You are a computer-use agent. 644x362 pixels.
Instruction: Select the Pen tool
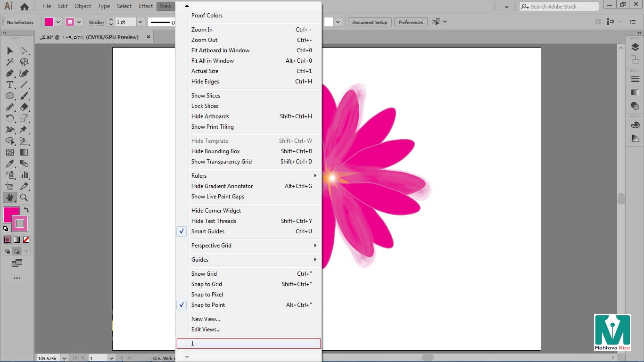(x=9, y=74)
